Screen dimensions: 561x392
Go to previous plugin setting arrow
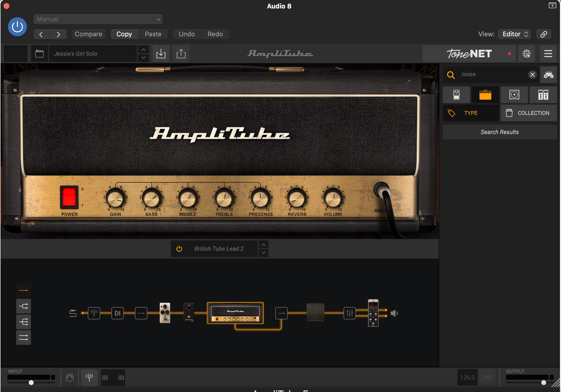41,34
